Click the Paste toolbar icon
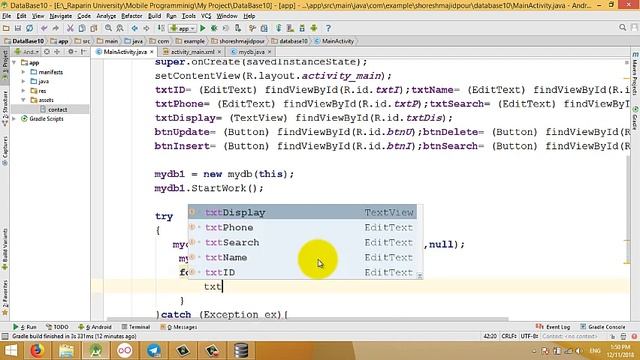 coord(94,28)
